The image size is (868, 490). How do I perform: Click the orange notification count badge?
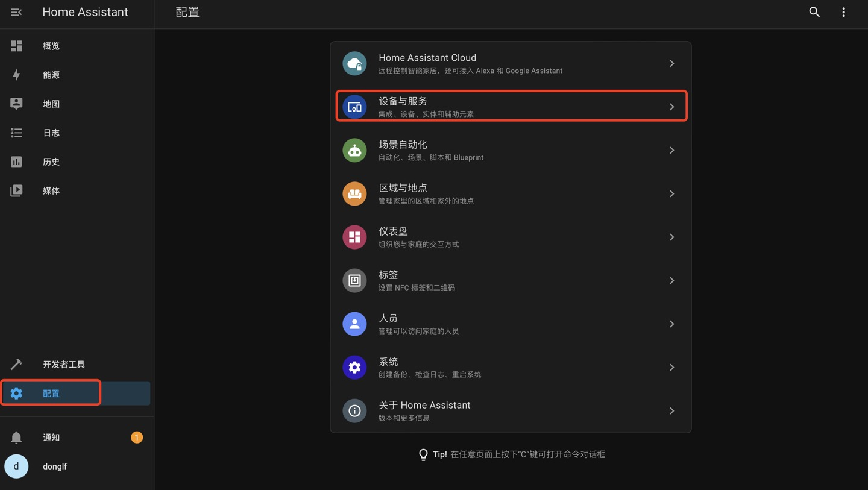137,438
